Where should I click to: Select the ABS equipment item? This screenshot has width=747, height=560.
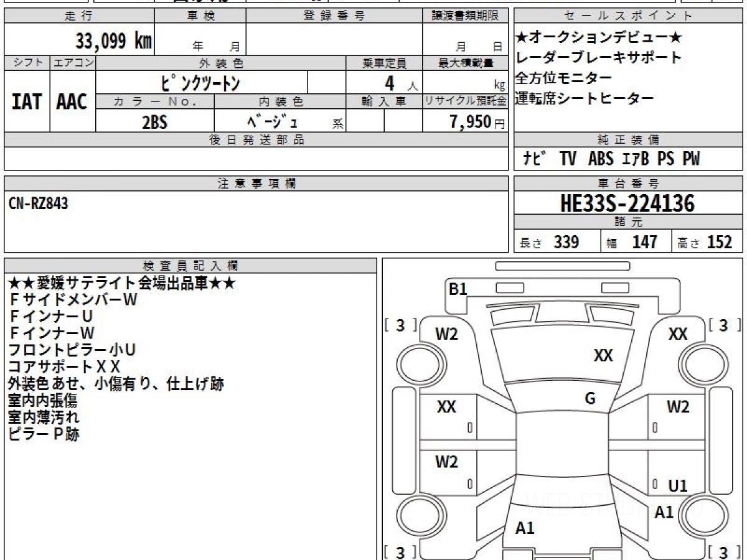coord(601,159)
